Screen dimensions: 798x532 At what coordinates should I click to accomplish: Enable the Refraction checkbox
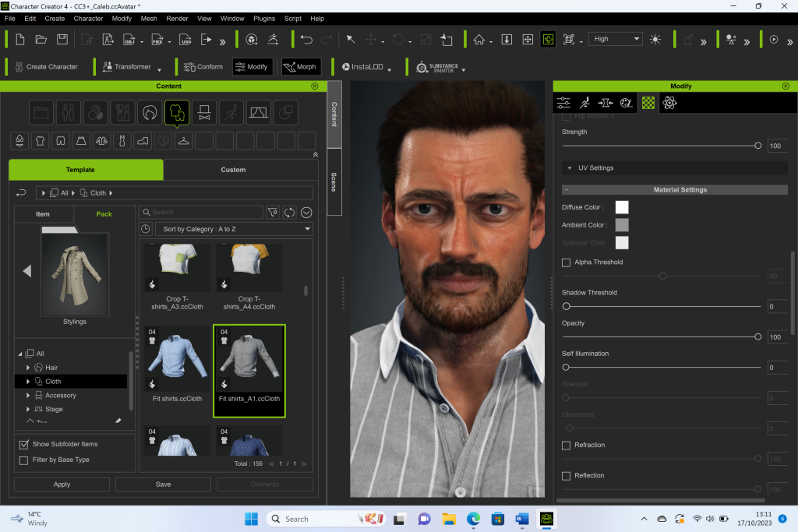pyautogui.click(x=566, y=446)
